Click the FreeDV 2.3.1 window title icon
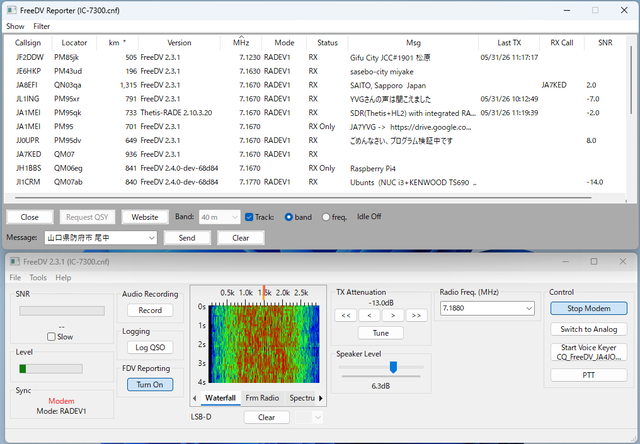 point(15,262)
